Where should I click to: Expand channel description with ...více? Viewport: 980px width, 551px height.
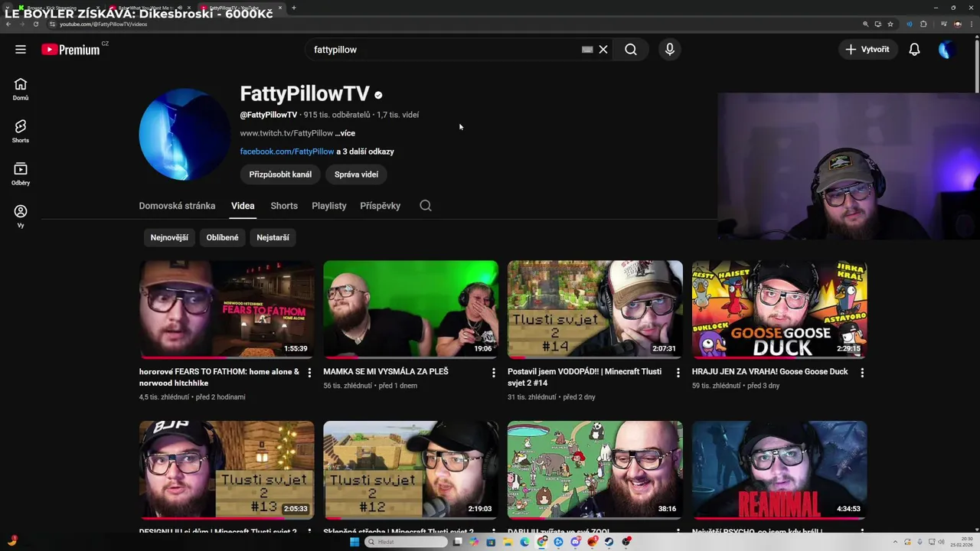click(x=345, y=133)
